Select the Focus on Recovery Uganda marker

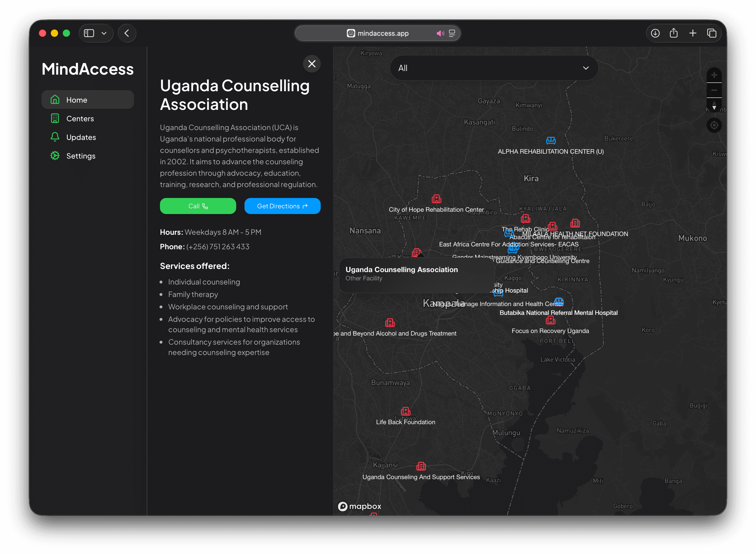[551, 320]
